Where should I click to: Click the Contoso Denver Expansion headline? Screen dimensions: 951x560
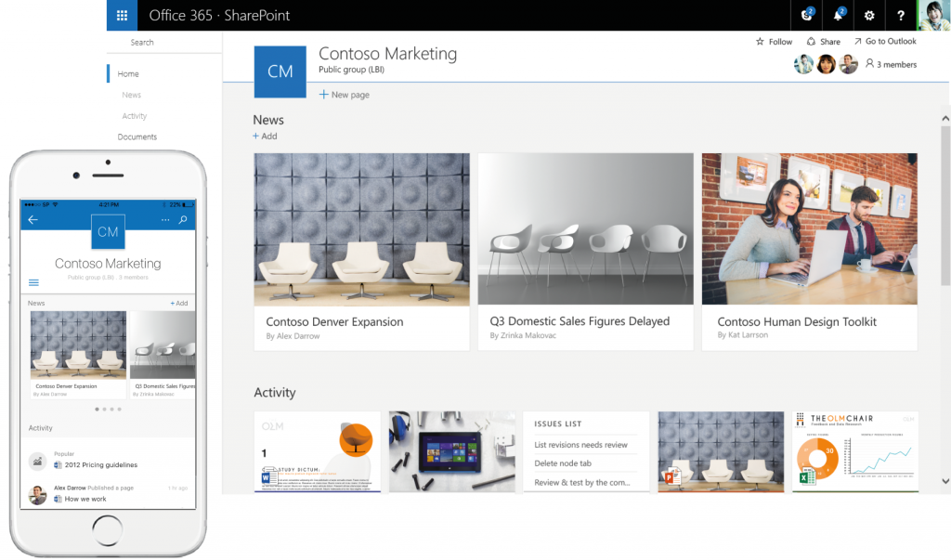(x=334, y=321)
